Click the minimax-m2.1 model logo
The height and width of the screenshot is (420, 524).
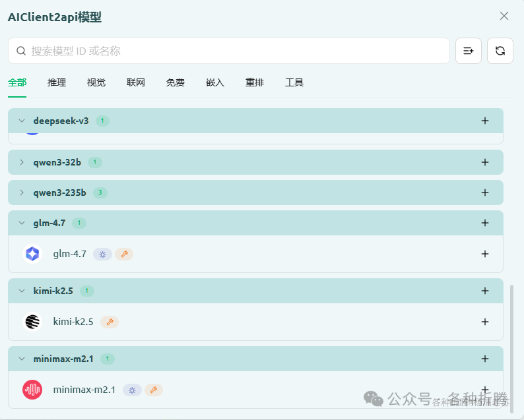pos(32,390)
